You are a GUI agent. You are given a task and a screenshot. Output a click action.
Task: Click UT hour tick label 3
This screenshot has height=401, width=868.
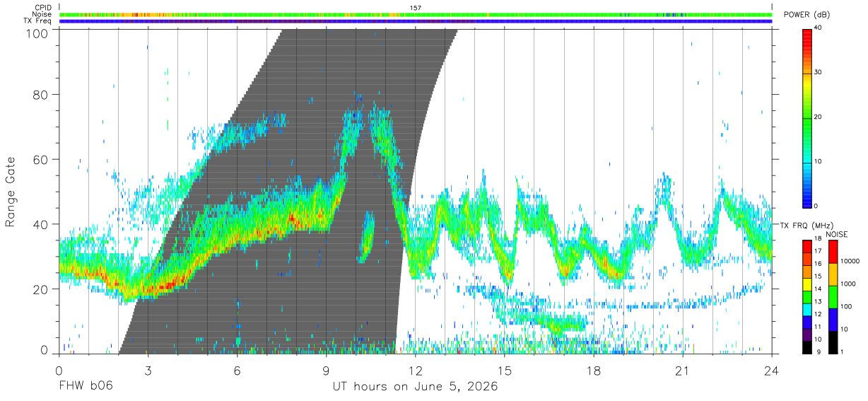148,370
